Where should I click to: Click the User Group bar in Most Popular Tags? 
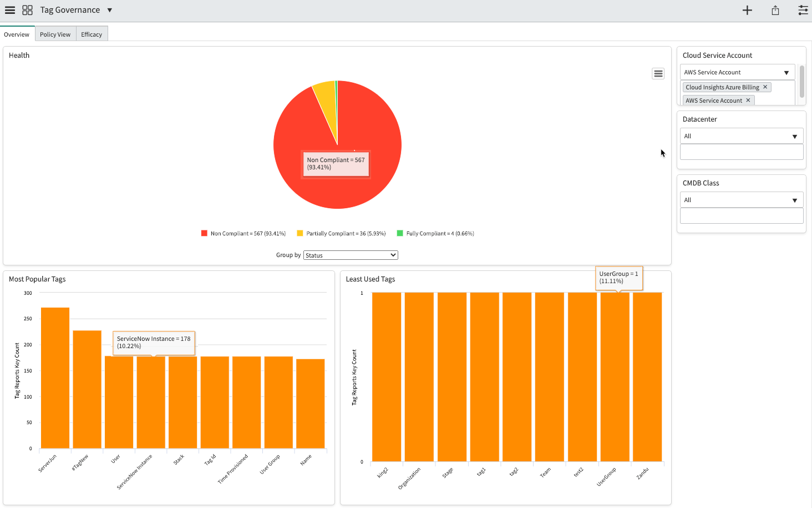pyautogui.click(x=278, y=403)
